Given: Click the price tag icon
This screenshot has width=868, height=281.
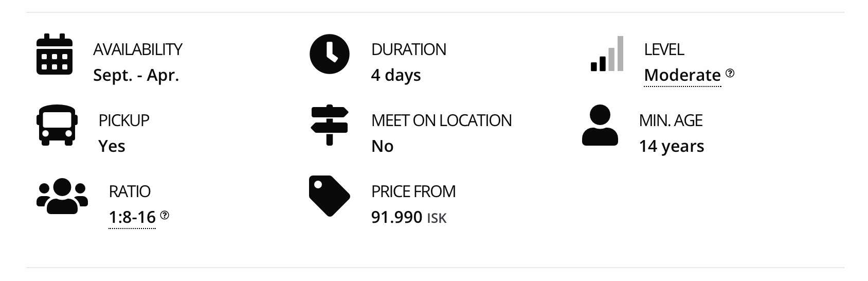Looking at the screenshot, I should click(330, 196).
